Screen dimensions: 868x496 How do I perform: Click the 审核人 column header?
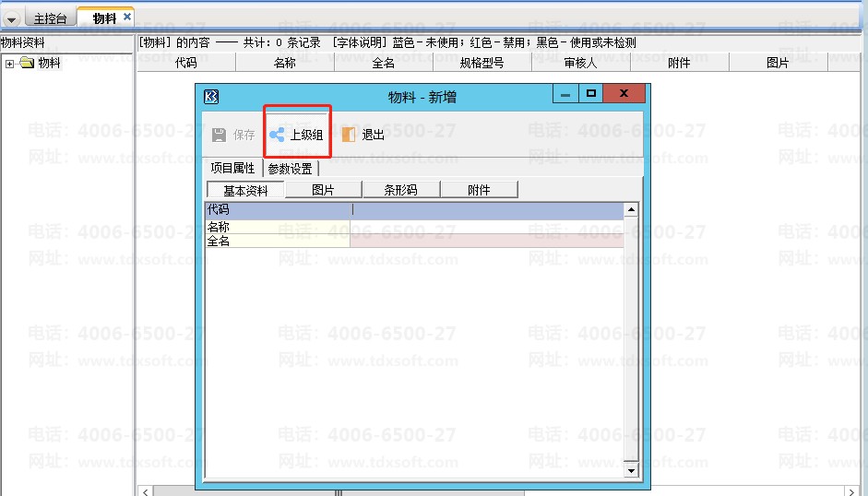tap(581, 63)
